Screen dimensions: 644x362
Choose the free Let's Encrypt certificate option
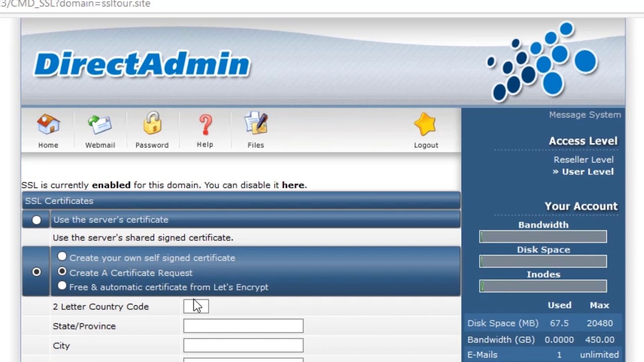[x=62, y=286]
